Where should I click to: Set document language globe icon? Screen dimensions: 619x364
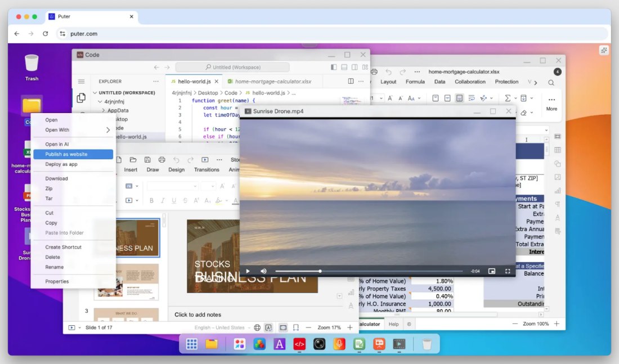pyautogui.click(x=257, y=327)
